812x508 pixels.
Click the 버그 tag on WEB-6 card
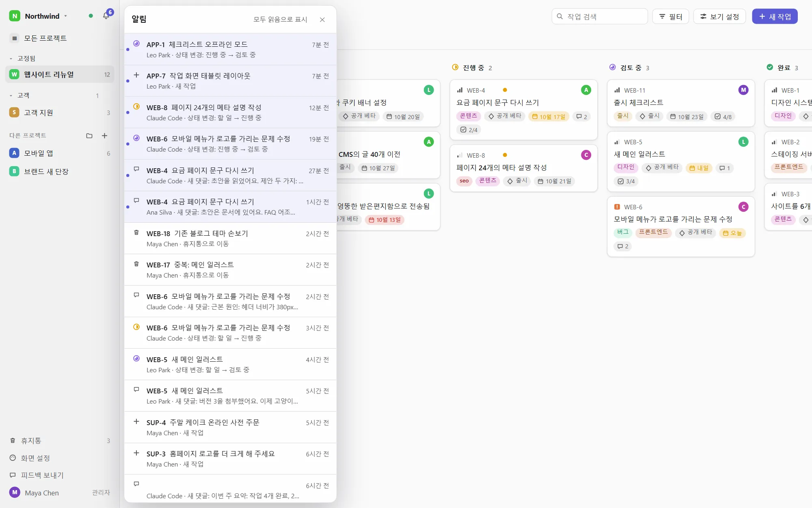(x=623, y=232)
